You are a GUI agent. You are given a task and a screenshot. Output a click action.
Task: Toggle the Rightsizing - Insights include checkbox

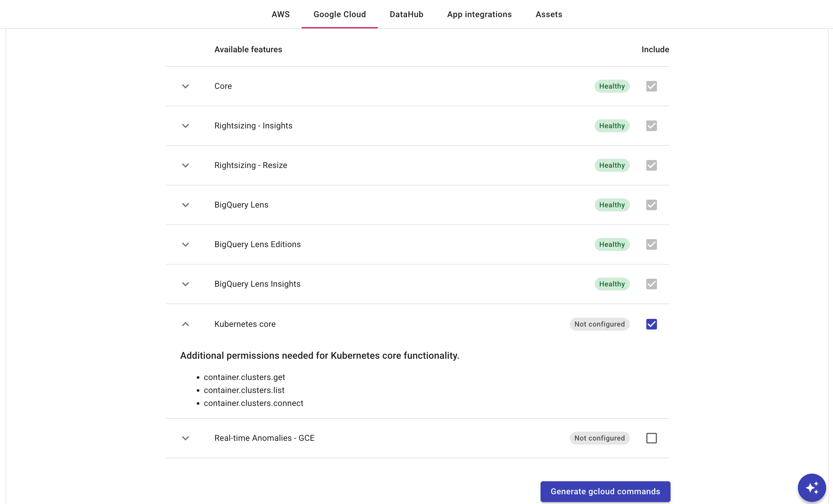point(651,126)
